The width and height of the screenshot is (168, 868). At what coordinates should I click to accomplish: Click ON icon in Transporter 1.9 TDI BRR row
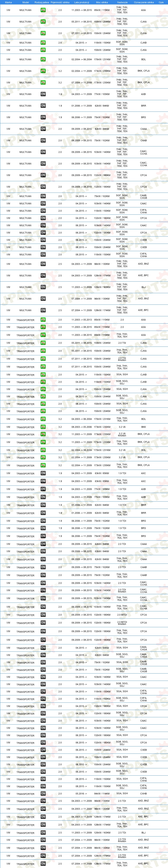[43, 505]
